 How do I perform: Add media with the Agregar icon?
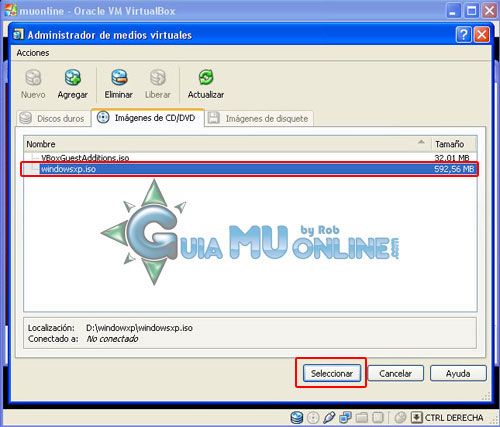[x=73, y=77]
